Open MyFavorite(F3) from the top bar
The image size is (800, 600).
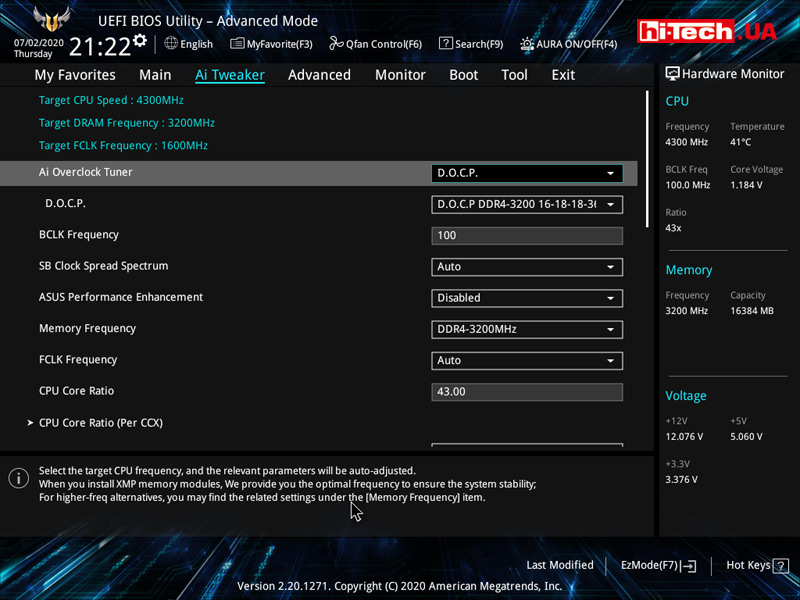tap(271, 44)
